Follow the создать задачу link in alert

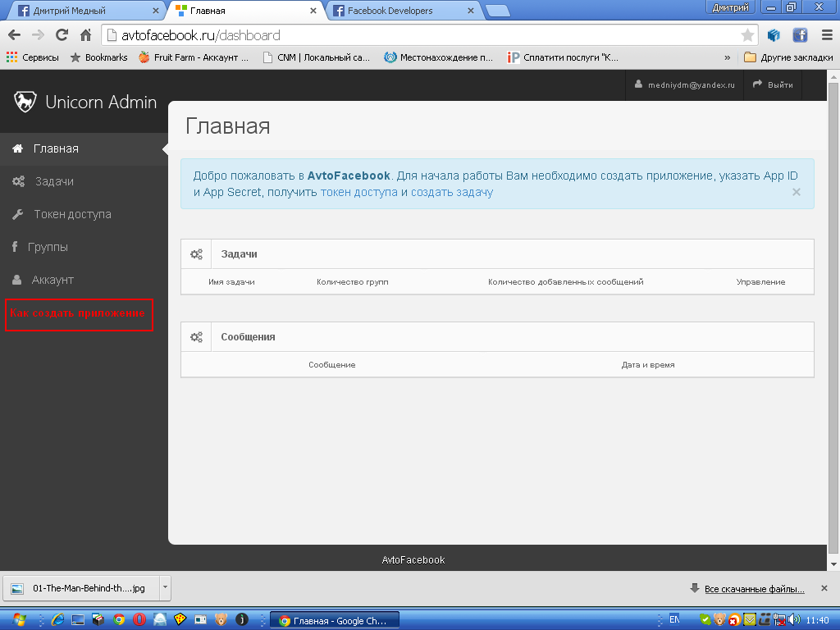click(x=452, y=192)
